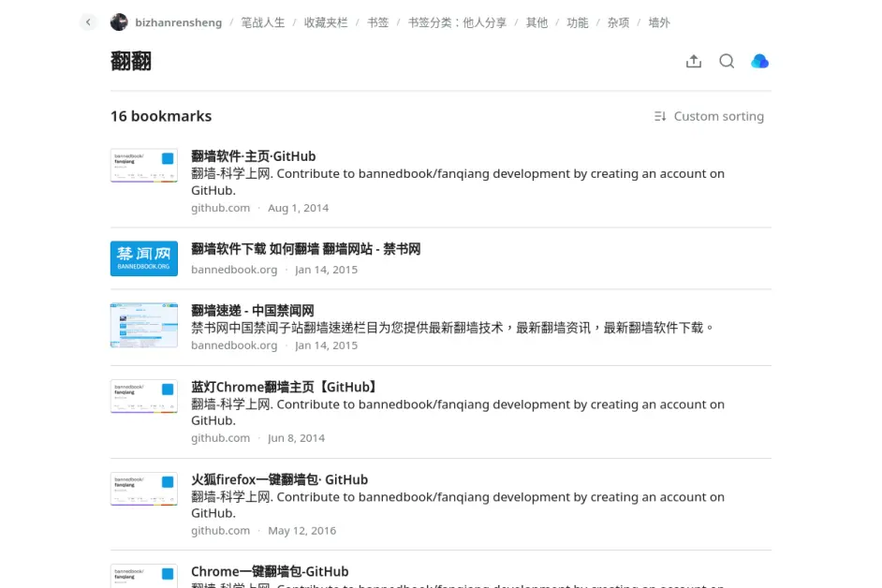Click the search magnifier icon
882x588 pixels.
tap(727, 62)
